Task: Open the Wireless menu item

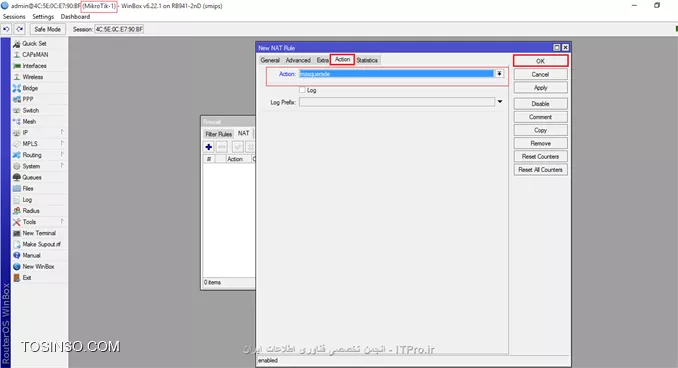Action: point(32,77)
